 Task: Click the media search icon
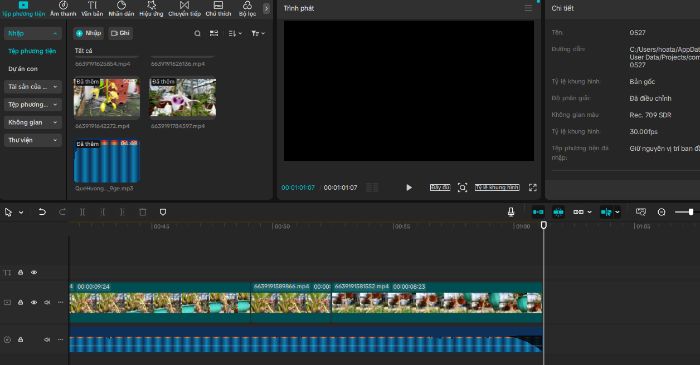tap(197, 33)
